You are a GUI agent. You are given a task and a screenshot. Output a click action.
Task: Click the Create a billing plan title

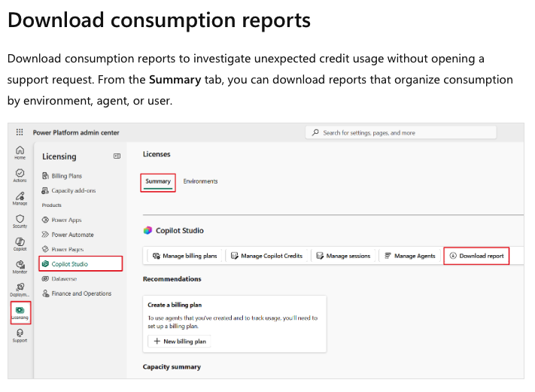(x=175, y=305)
